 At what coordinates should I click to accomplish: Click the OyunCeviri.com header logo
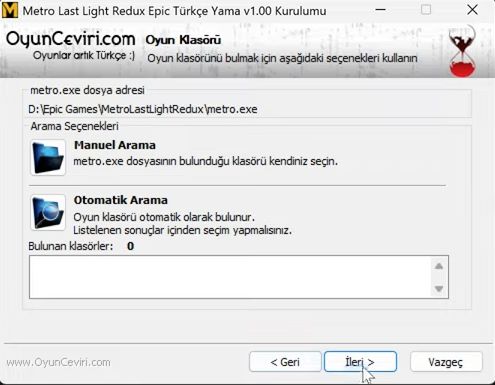click(x=71, y=39)
